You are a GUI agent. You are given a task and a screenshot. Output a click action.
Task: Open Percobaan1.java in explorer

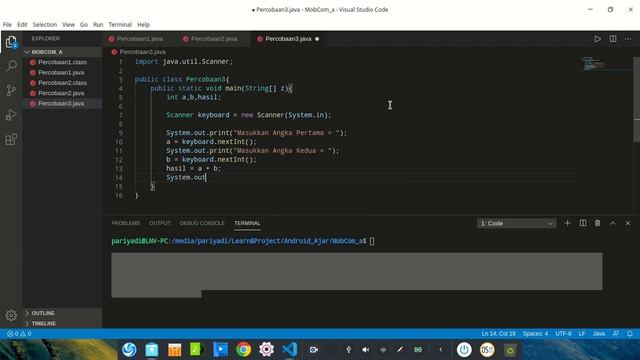click(x=62, y=72)
